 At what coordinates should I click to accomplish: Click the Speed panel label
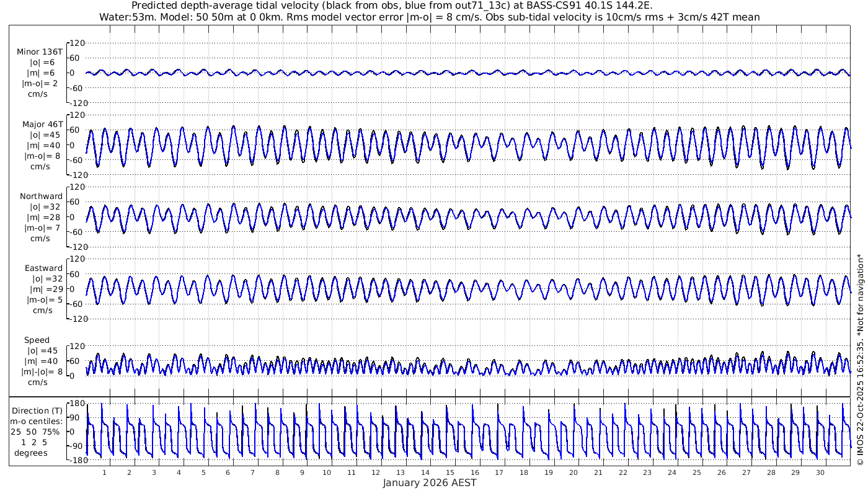[37, 340]
